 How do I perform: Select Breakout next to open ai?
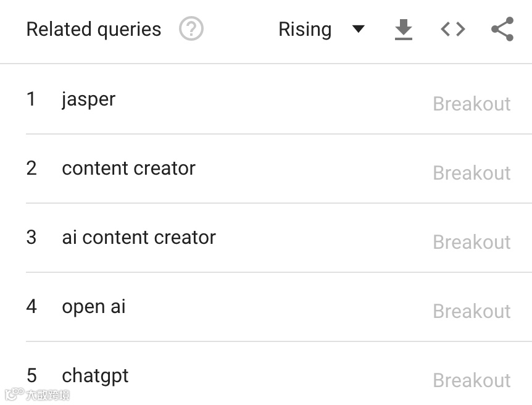click(472, 311)
